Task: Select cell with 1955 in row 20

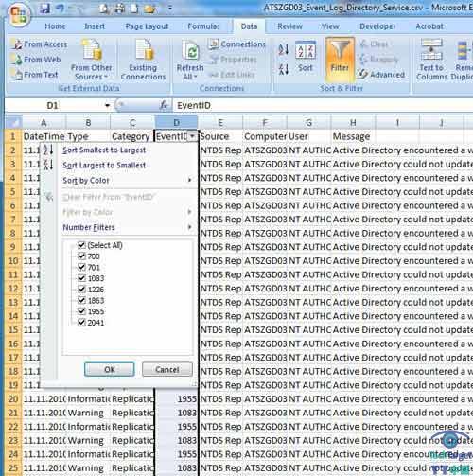Action: pyautogui.click(x=176, y=399)
